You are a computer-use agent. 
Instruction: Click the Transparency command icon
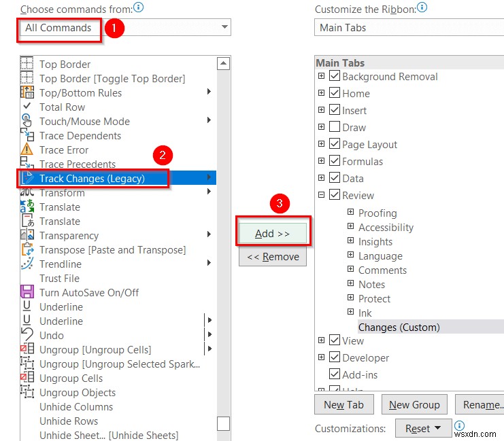click(x=27, y=235)
